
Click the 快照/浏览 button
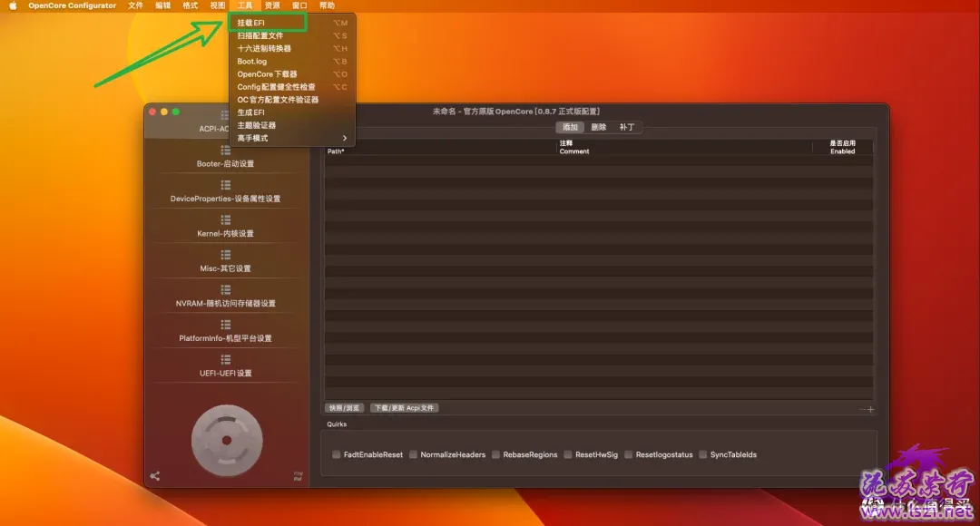pyautogui.click(x=345, y=408)
